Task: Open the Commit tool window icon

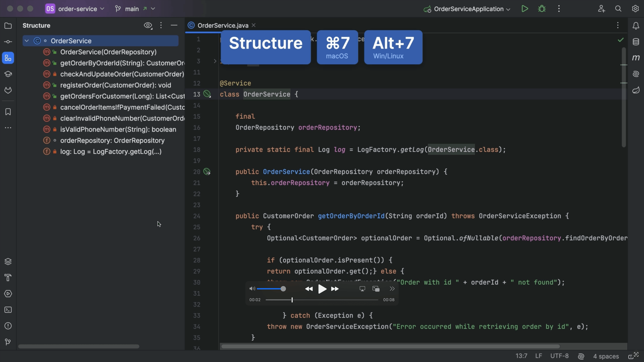Action: [x=8, y=42]
